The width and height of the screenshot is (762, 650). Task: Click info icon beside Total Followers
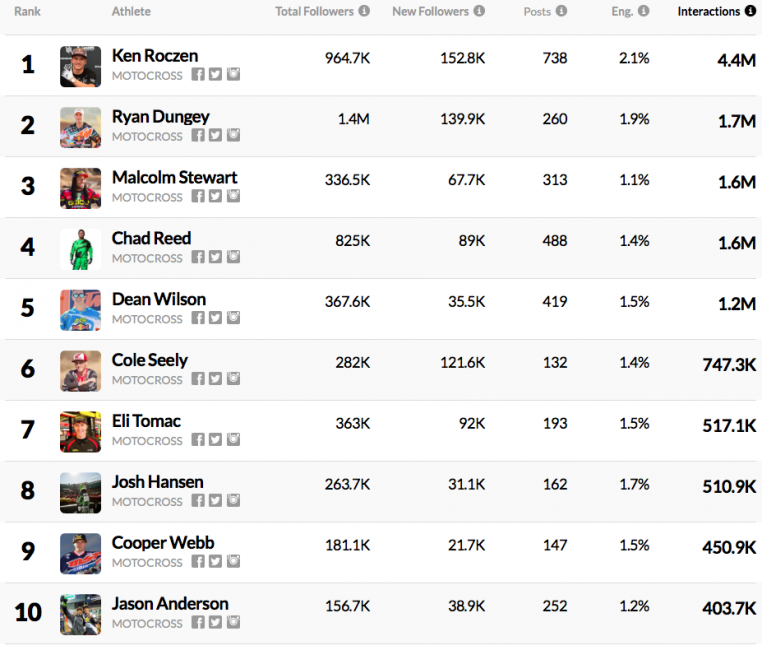point(364,12)
